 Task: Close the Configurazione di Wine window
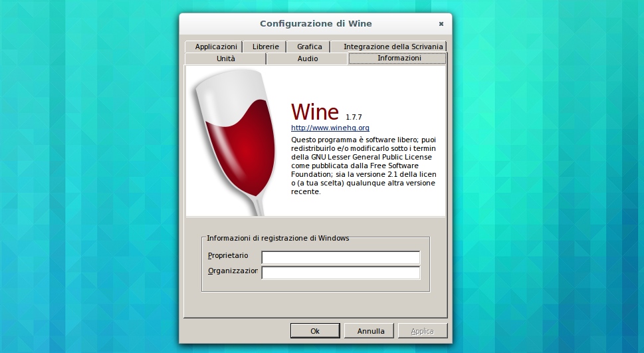pos(441,24)
